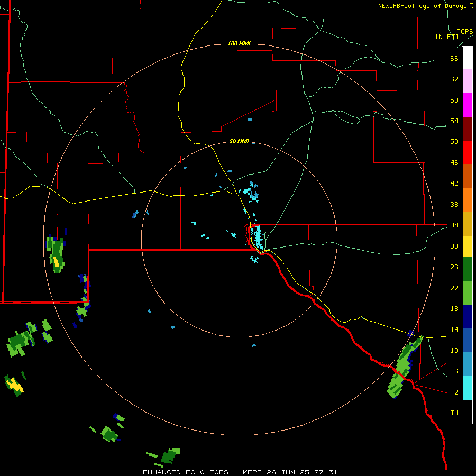Image resolution: width=476 pixels, height=476 pixels.
Task: Click the black TH swatch at the scale bottom
Action: click(467, 411)
